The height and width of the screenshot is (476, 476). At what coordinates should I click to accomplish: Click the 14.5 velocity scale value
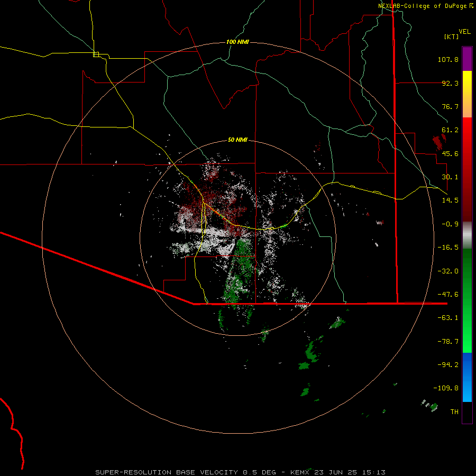point(450,200)
